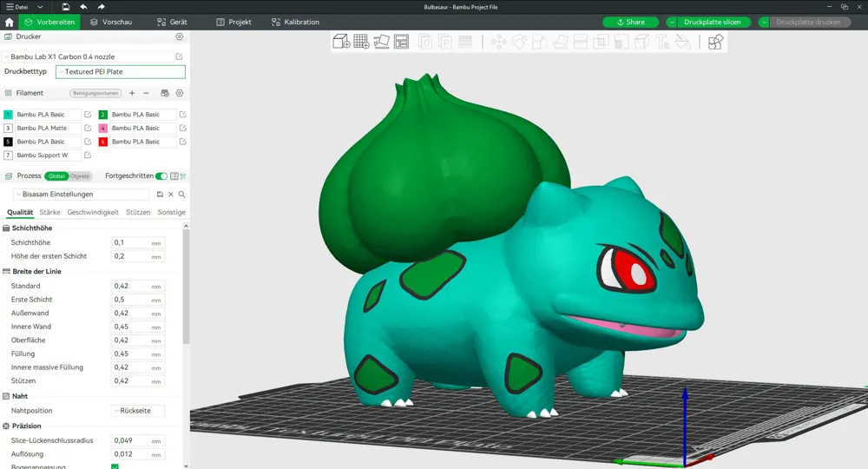Click the Cut tool icon

pyautogui.click(x=580, y=42)
